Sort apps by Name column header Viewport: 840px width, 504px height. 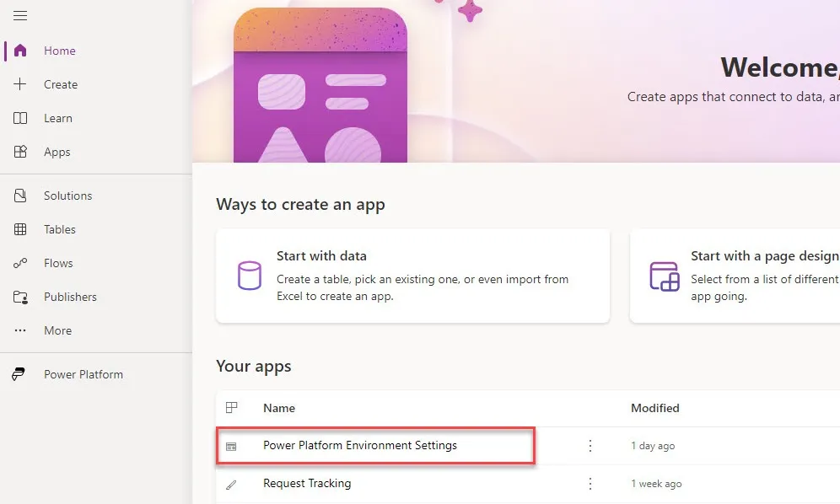(279, 408)
